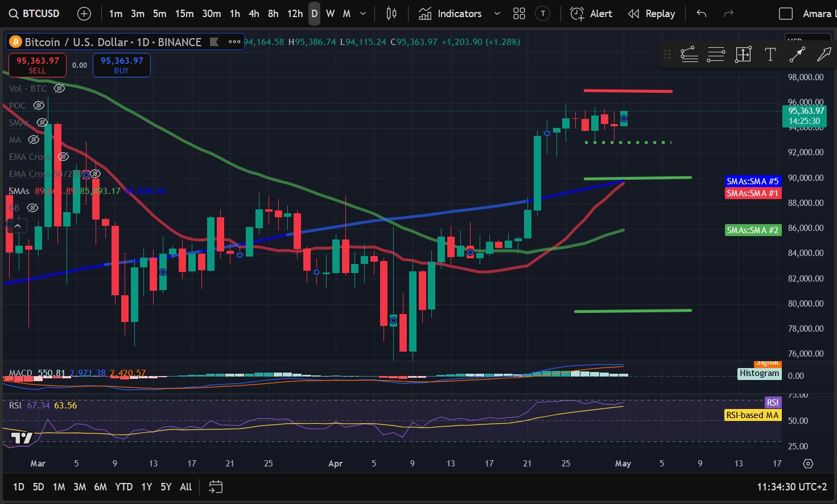
Task: Activate bar Replay mode
Action: point(652,13)
